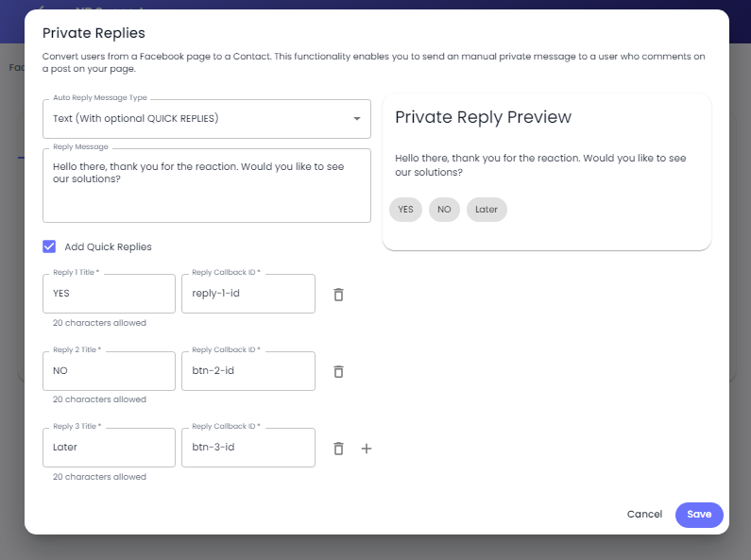751x560 pixels.
Task: Add another quick reply with plus icon
Action: point(367,449)
